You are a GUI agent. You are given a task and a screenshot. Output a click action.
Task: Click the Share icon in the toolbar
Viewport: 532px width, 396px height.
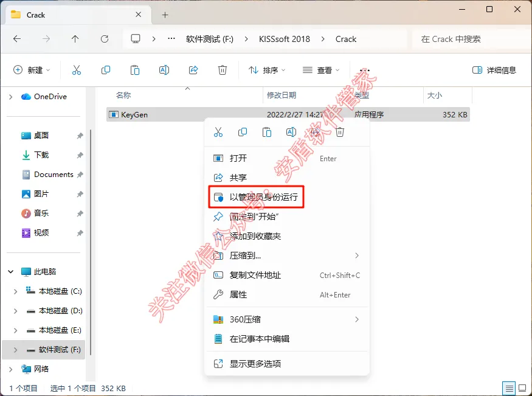pyautogui.click(x=193, y=70)
